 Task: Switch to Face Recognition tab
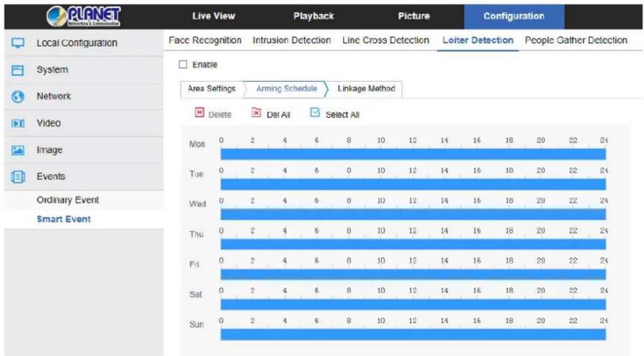coord(205,40)
